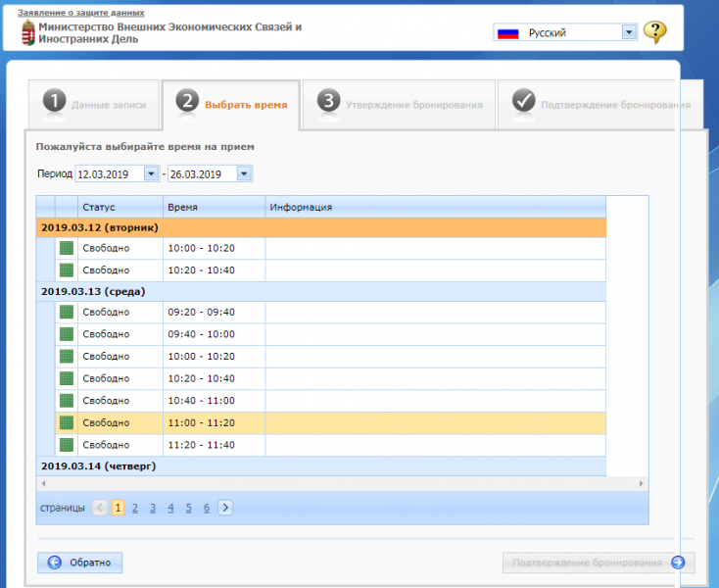Viewport: 719px width, 588px height.
Task: Click the Russian flag icon
Action: (x=507, y=32)
